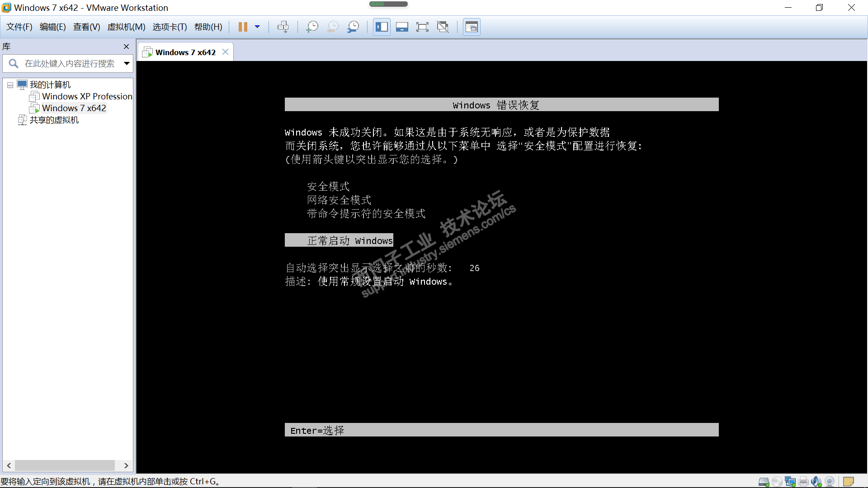This screenshot has width=868, height=488.
Task: Take a snapshot with the clock-plus icon
Action: [312, 27]
